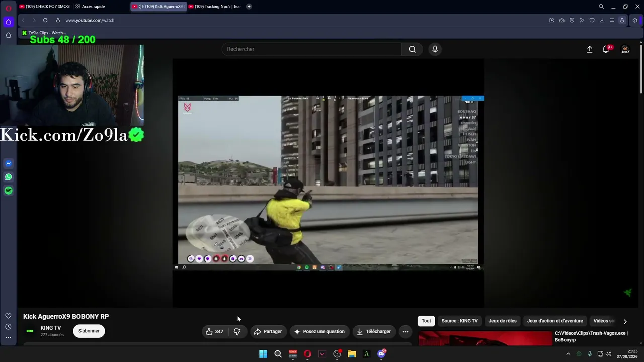The width and height of the screenshot is (644, 362).
Task: Open File Explorer from the taskbar
Action: coord(352,354)
